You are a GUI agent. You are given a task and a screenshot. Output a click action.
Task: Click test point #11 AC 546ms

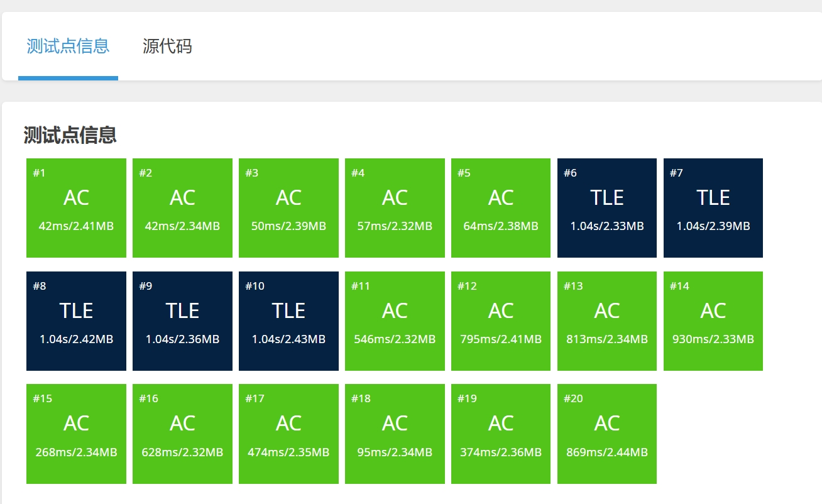coord(395,321)
